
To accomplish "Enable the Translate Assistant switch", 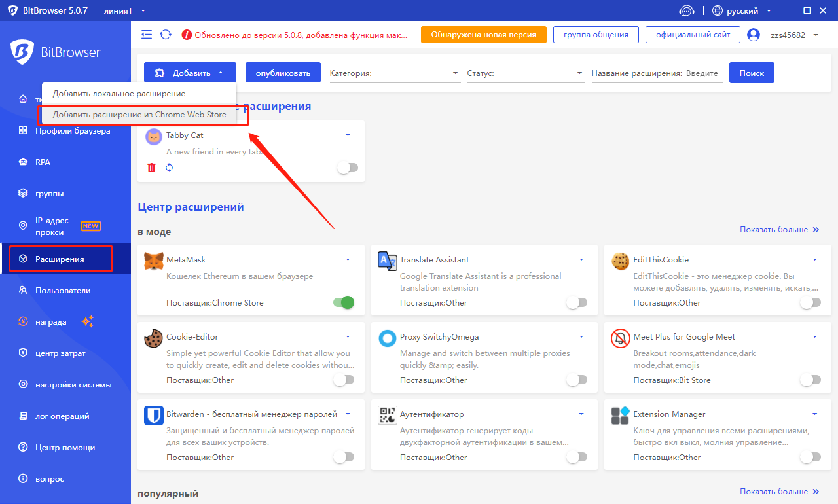I will (577, 302).
